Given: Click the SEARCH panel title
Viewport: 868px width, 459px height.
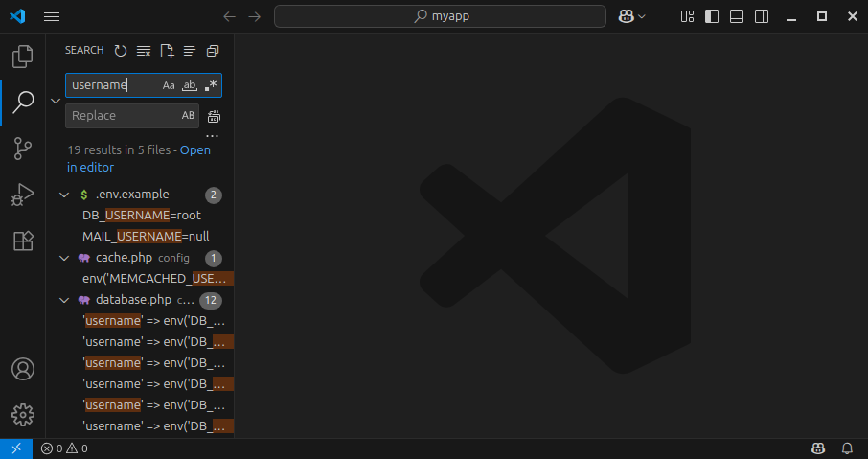Looking at the screenshot, I should 84,51.
